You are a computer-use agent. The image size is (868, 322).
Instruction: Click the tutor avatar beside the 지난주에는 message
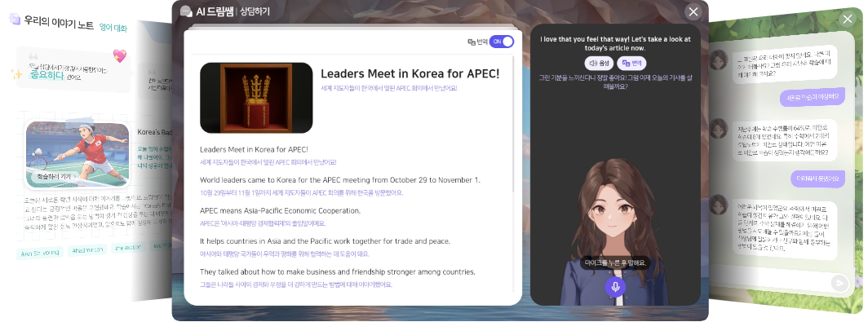click(x=719, y=128)
